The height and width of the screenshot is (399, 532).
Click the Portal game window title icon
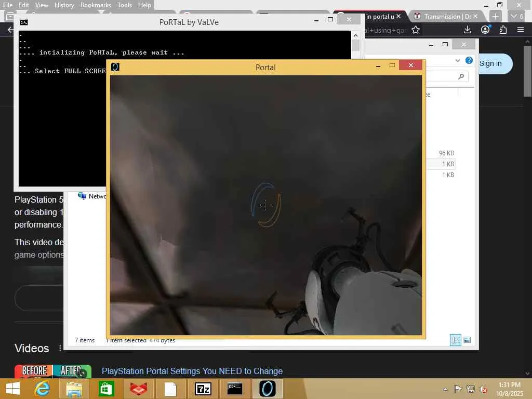tap(115, 67)
